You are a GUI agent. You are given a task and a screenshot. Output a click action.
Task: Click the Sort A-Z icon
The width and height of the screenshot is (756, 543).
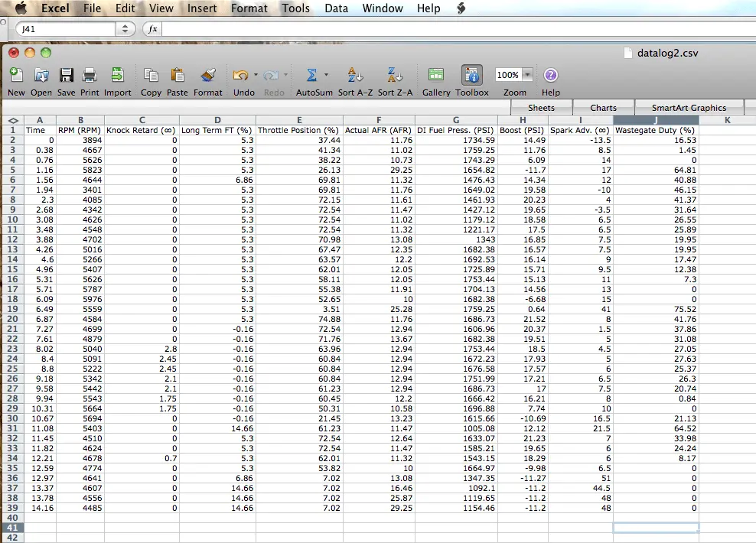coord(356,76)
